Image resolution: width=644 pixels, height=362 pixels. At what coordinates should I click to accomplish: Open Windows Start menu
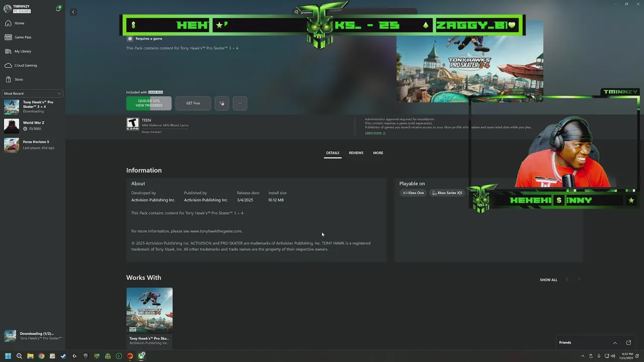[x=8, y=356]
